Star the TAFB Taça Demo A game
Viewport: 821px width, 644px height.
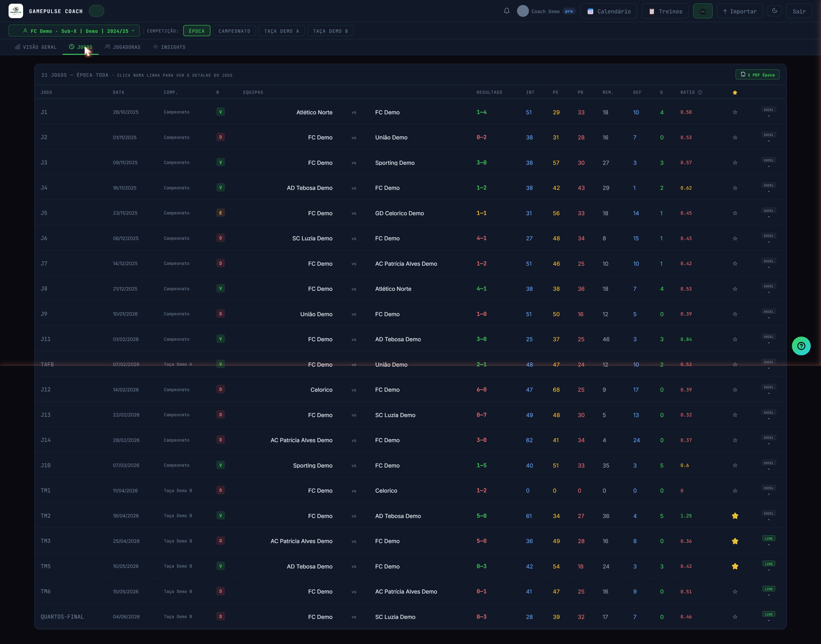[x=735, y=365]
